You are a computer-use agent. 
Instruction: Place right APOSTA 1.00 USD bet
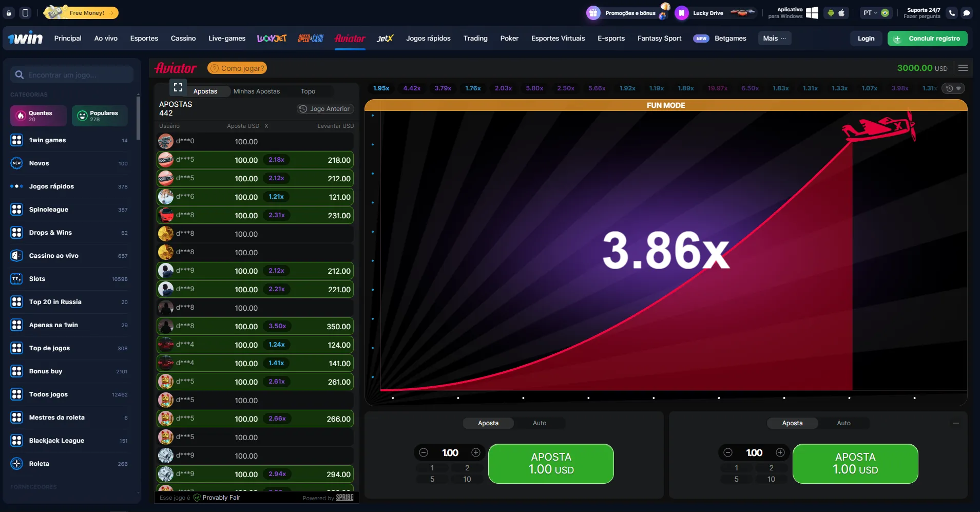pos(855,464)
